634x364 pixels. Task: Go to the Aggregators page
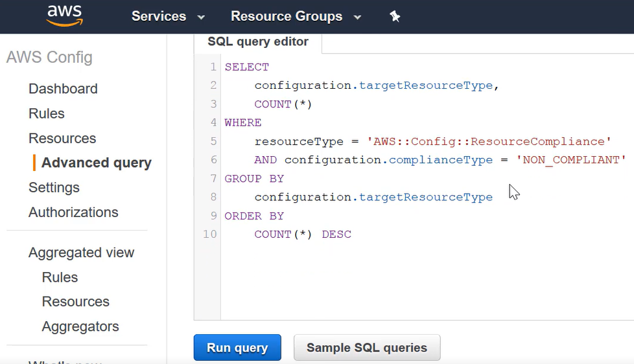(80, 326)
